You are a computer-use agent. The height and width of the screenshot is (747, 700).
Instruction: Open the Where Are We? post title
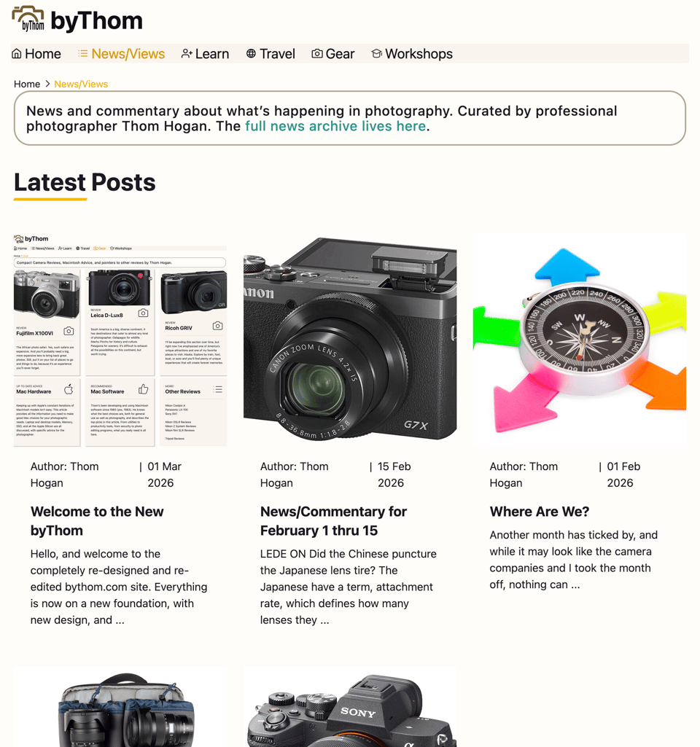pyautogui.click(x=540, y=511)
